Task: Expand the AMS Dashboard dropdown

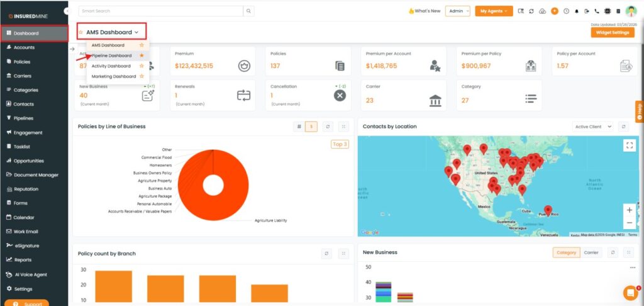Action: [x=112, y=32]
